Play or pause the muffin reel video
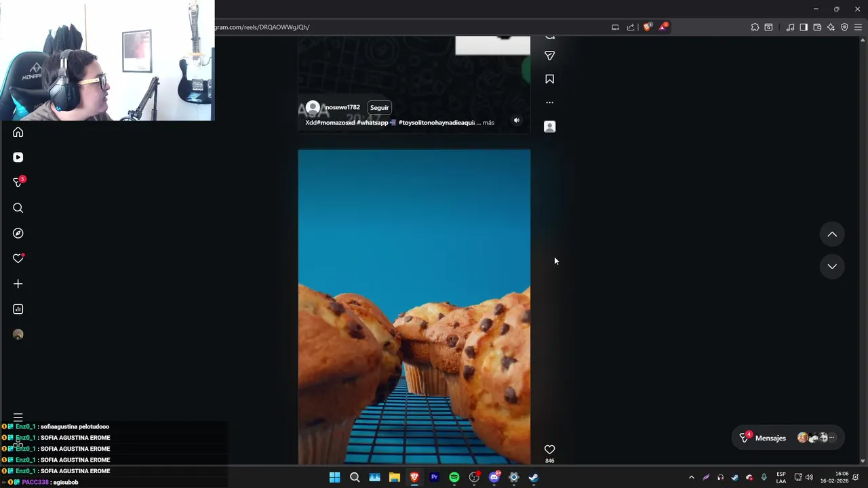 coord(414,307)
